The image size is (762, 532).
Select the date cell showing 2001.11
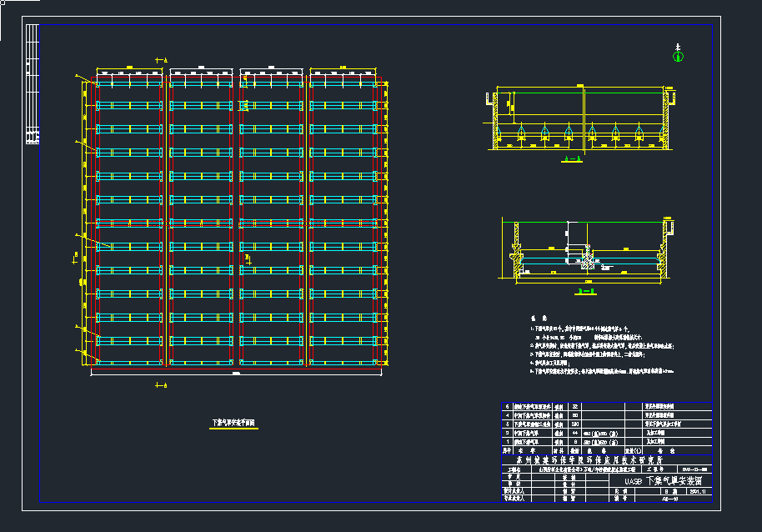pyautogui.click(x=698, y=492)
